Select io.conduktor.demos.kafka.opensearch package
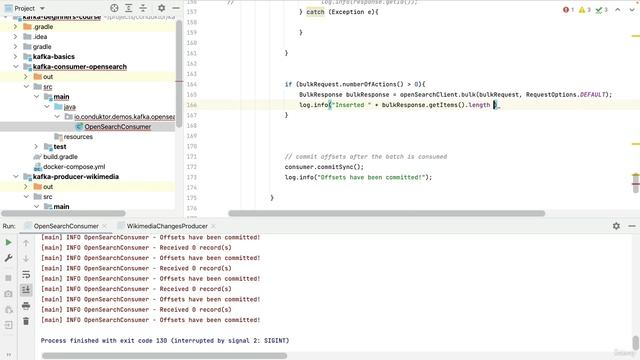The image size is (640, 360). (124, 117)
